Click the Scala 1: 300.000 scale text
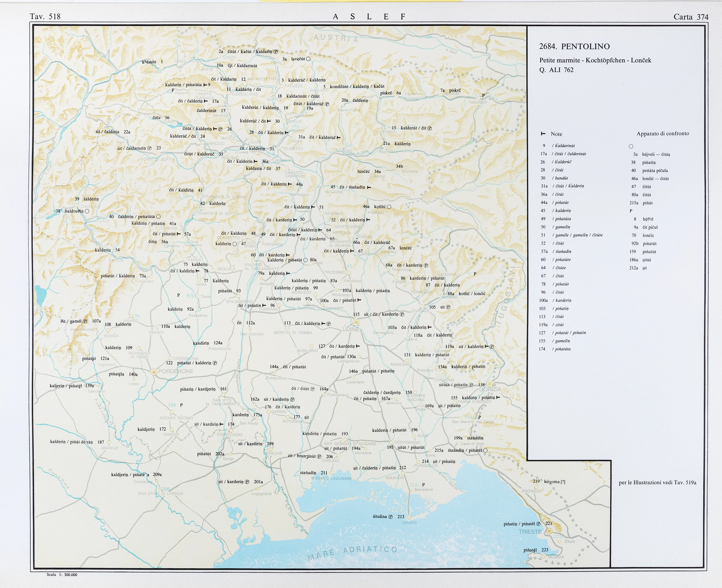 [x=62, y=574]
